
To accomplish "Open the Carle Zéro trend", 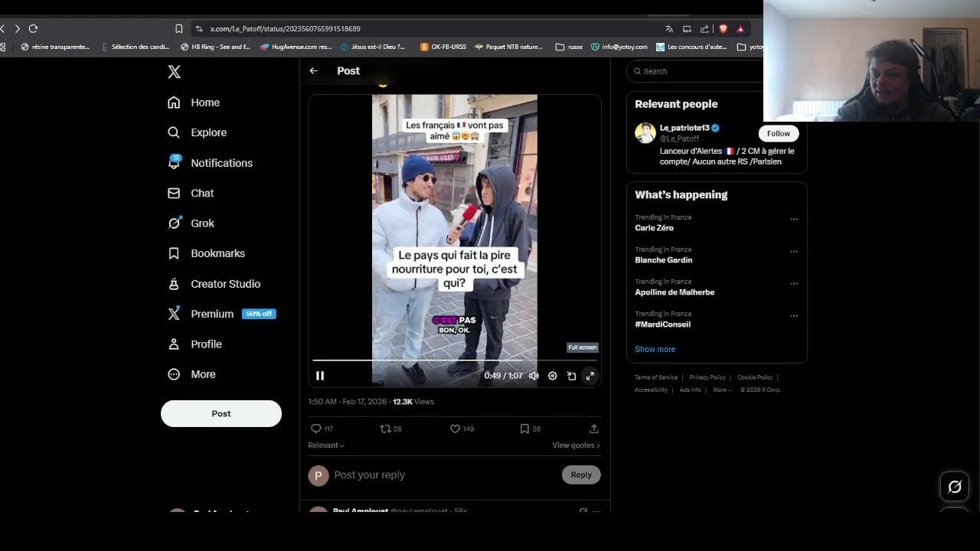I will [654, 228].
